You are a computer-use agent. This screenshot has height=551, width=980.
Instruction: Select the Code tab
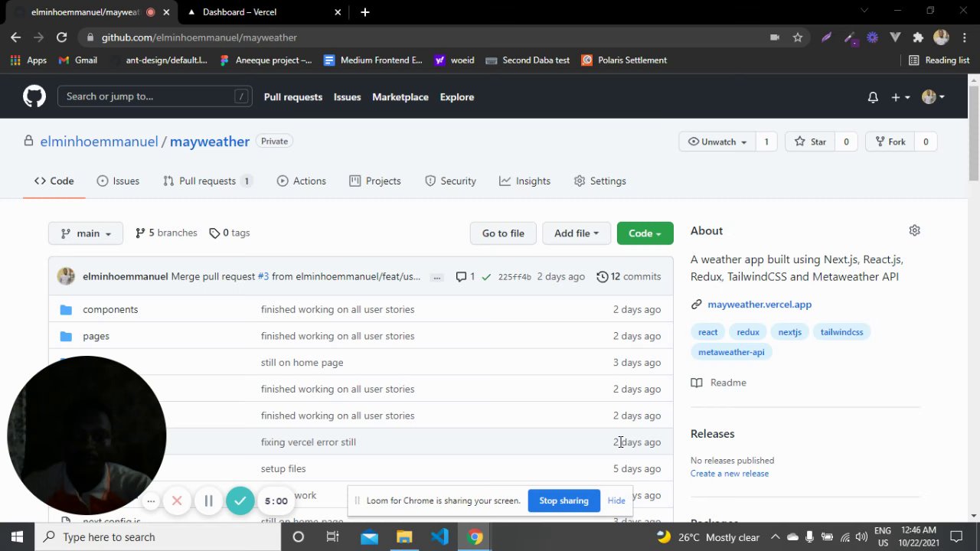[x=54, y=181]
